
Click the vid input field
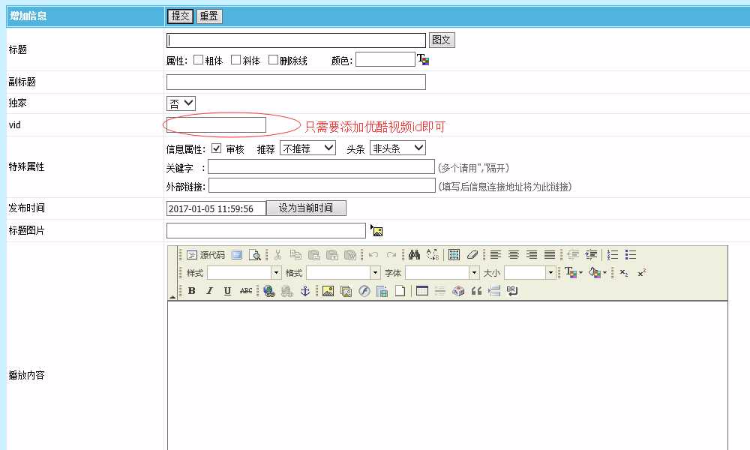click(216, 125)
